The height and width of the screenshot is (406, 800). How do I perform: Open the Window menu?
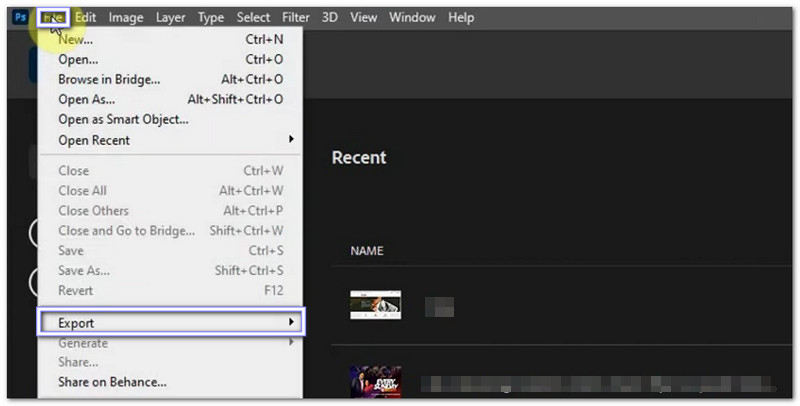[412, 18]
